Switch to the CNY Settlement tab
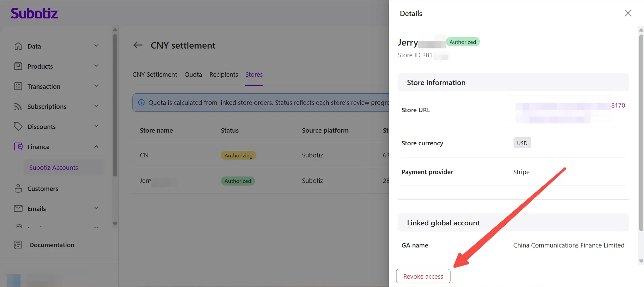The image size is (644, 287). tap(155, 74)
